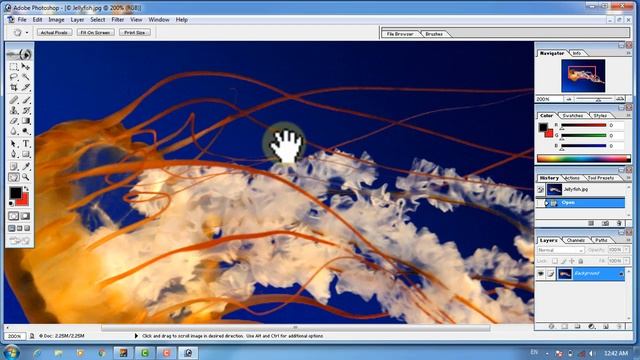The height and width of the screenshot is (360, 640).
Task: Select the Clone Stamp tool
Action: [x=13, y=110]
